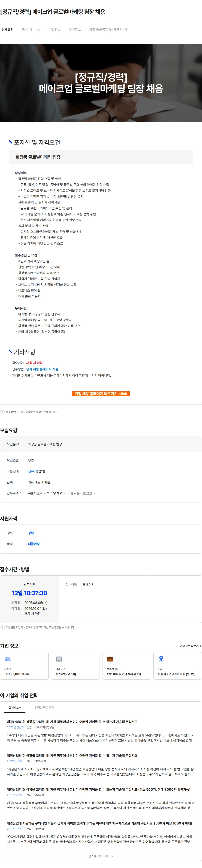
Task: Click 서울 마포구 양화로 188 card text
Action: (x=178, y=674)
